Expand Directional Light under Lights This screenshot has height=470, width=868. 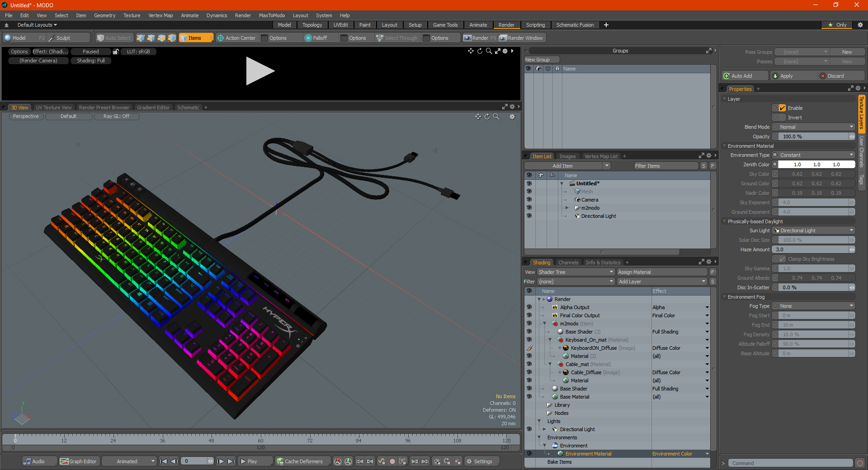[x=545, y=429]
